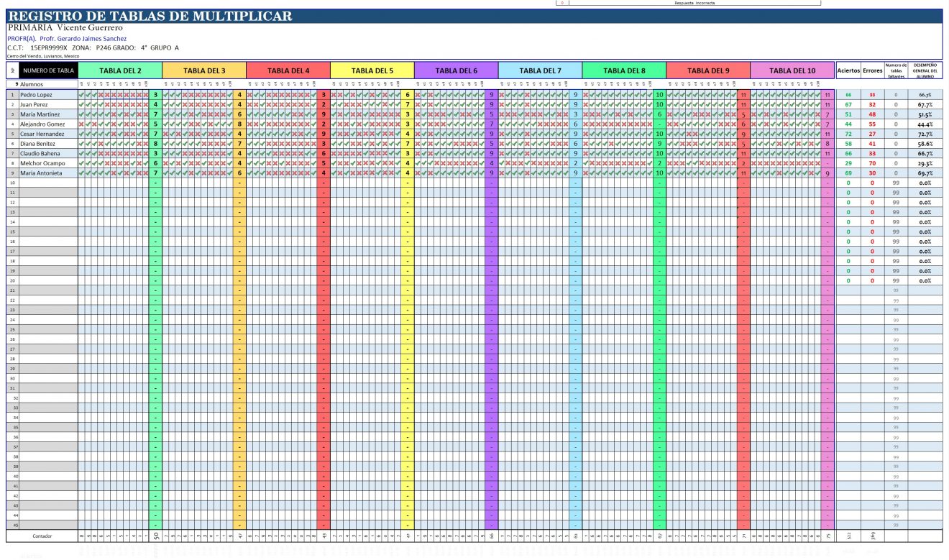Click Pedro Lopez's first green checkmark in Tabla del 2
The width and height of the screenshot is (949, 560).
[x=82, y=94]
